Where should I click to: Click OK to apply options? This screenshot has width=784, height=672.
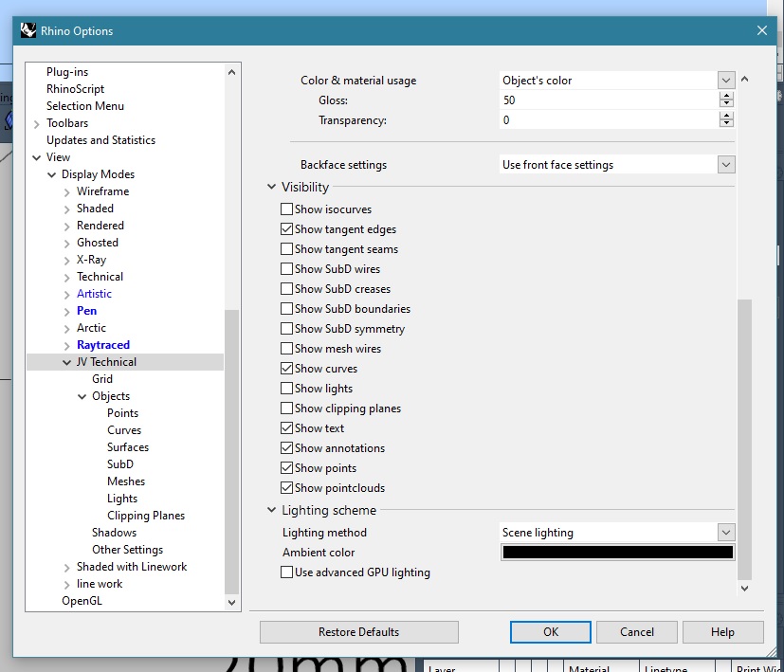coord(551,632)
